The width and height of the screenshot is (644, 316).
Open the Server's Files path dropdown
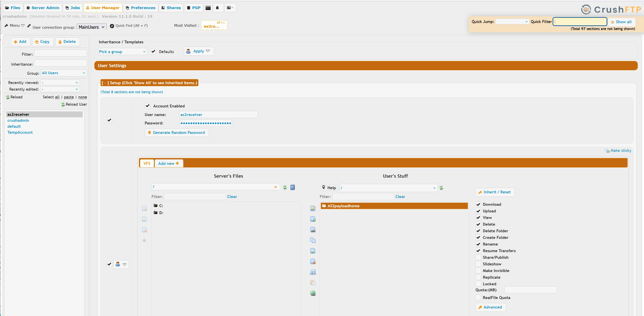[x=275, y=187]
